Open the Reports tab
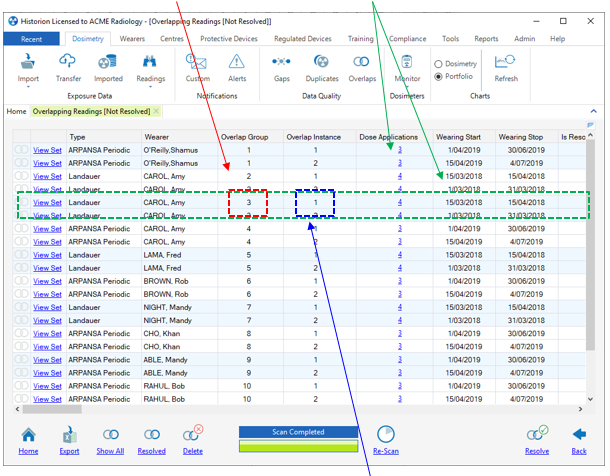Viewport: 610px width, 476px height. tap(486, 39)
